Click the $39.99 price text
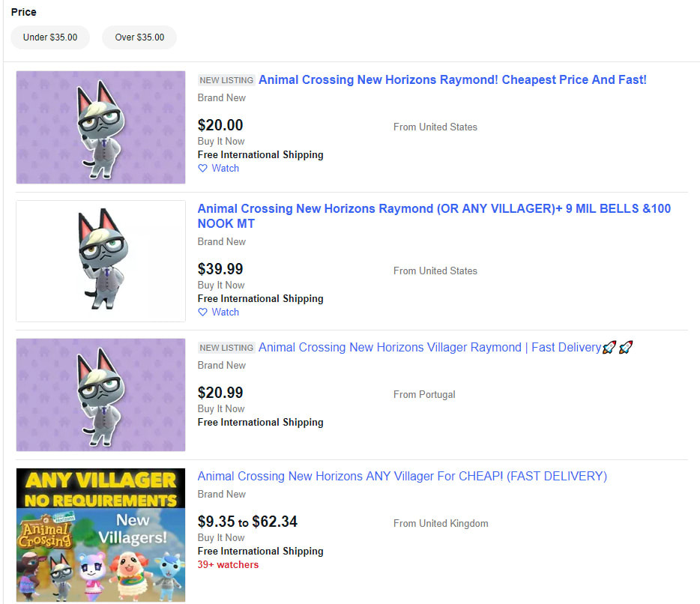Screen dimensions: 700x604 [220, 269]
